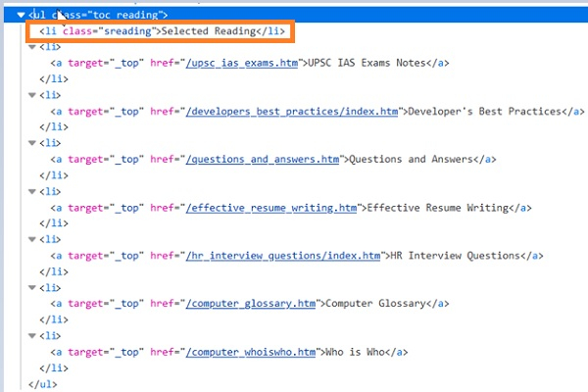The height and width of the screenshot is (392, 588).
Task: Collapse the li containing HR Interview Questions
Action: pyautogui.click(x=32, y=239)
